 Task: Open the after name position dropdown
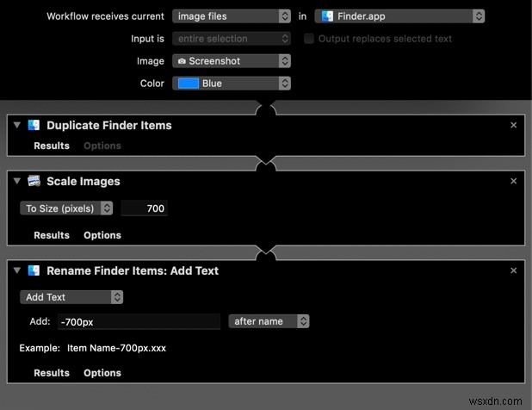(269, 321)
